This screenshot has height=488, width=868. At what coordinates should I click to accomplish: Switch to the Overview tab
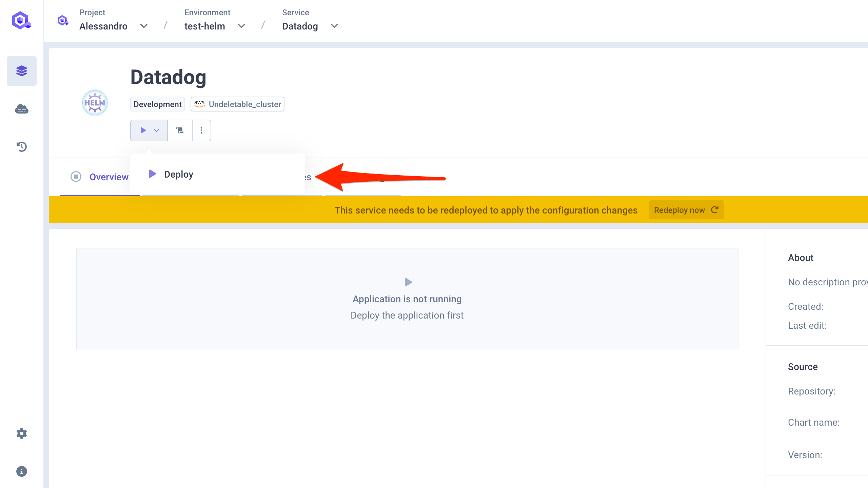click(x=108, y=177)
